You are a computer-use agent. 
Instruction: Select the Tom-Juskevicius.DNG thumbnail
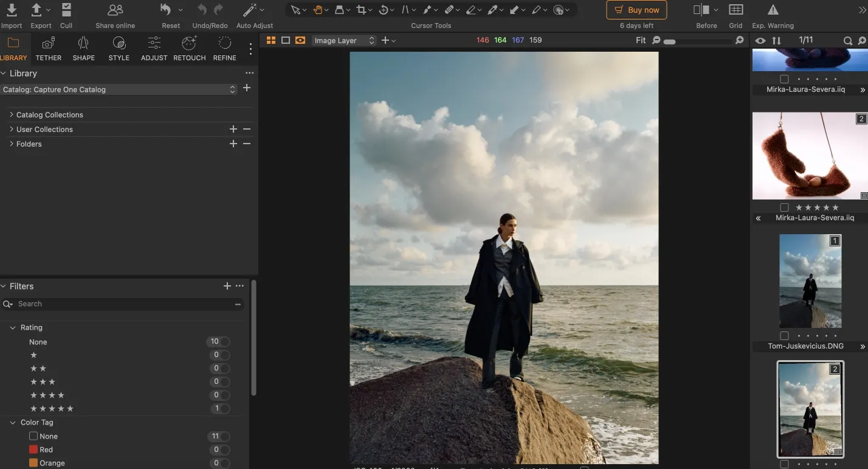tap(810, 280)
